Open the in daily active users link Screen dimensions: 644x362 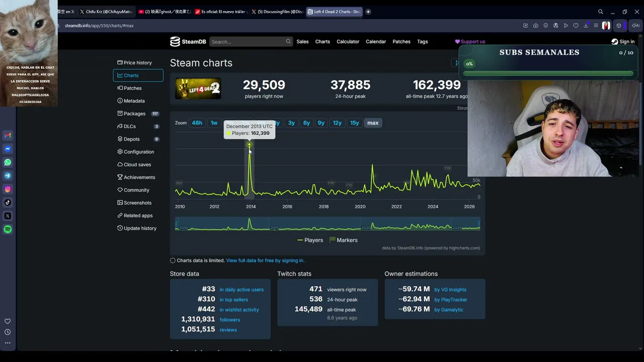242,290
